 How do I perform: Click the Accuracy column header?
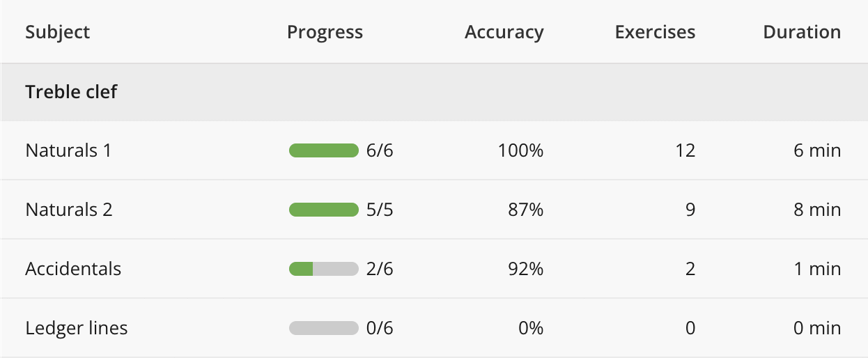point(504,32)
